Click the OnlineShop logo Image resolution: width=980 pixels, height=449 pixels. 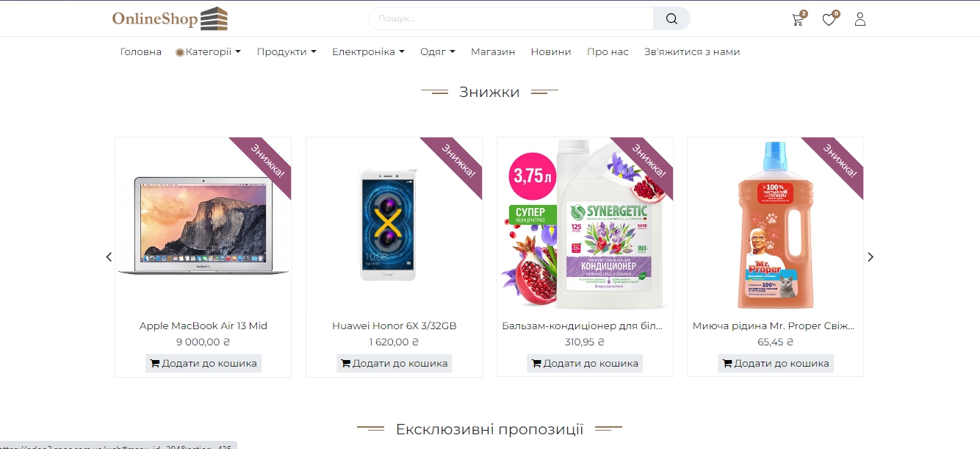pyautogui.click(x=170, y=18)
